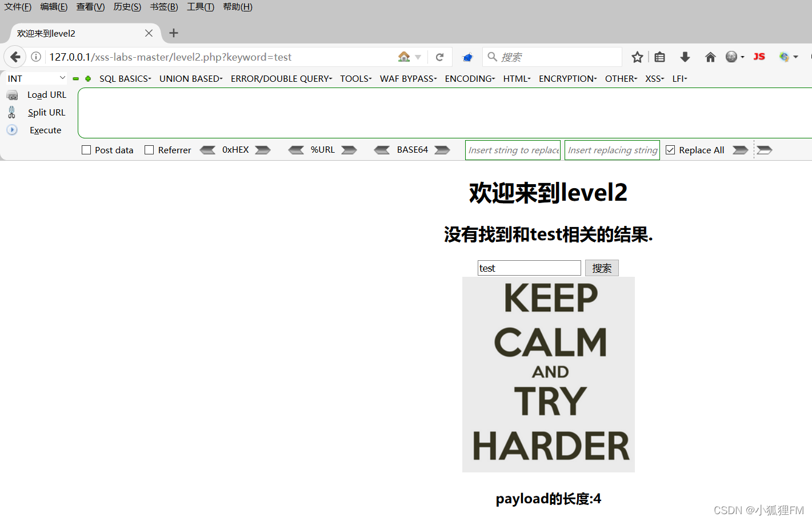Open dropdown arrow next to translate icon
812x521 pixels.
click(795, 57)
